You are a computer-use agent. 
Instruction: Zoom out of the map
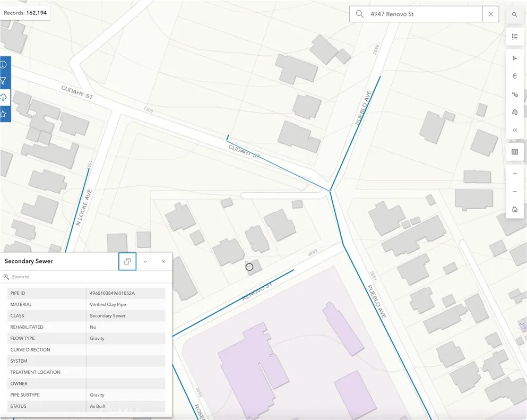514,192
